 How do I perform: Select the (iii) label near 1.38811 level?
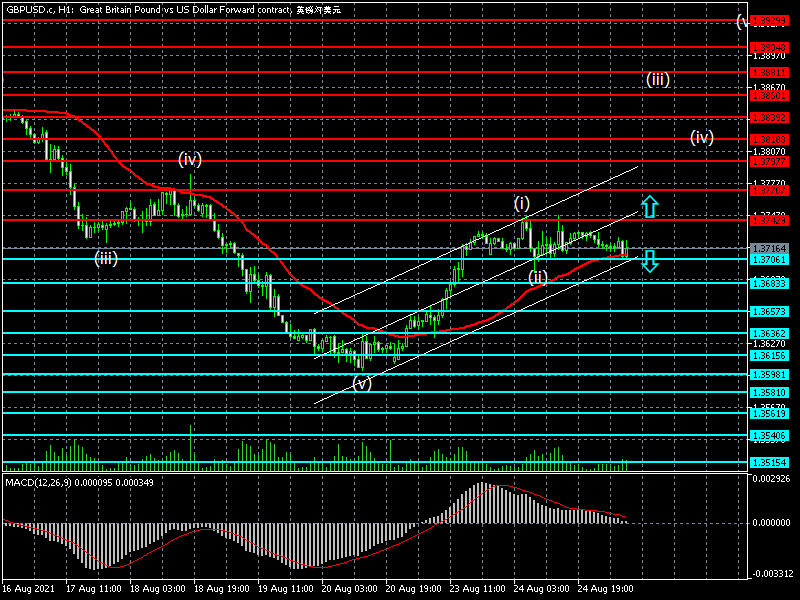pos(658,80)
